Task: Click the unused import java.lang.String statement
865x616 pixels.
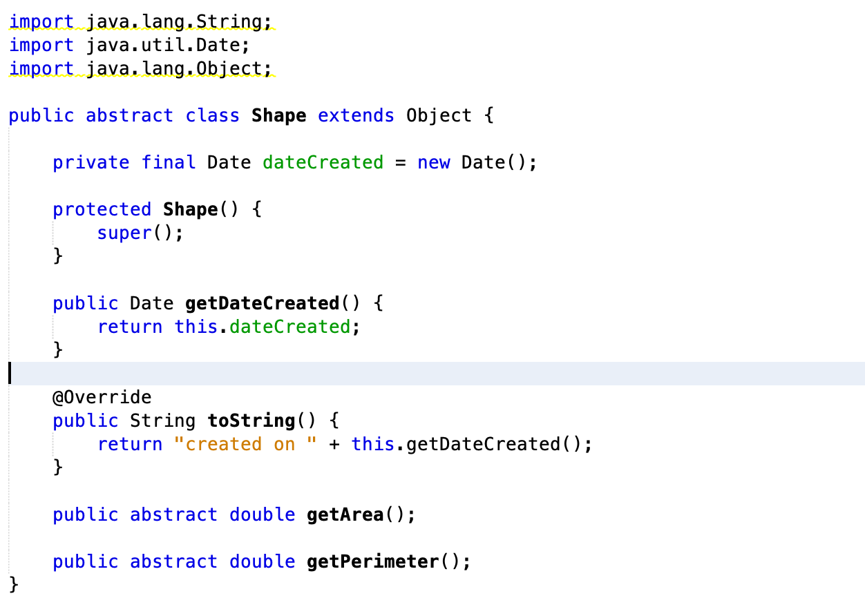Action: (138, 21)
